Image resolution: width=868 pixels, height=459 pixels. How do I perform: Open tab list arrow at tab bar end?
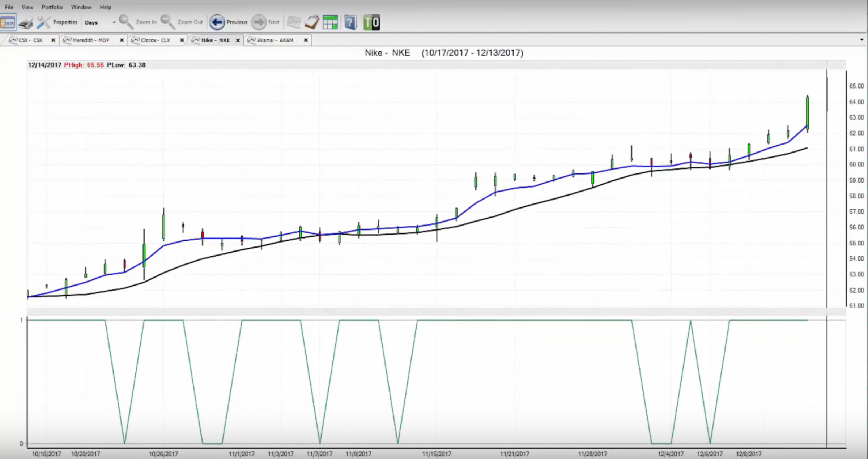click(x=861, y=40)
